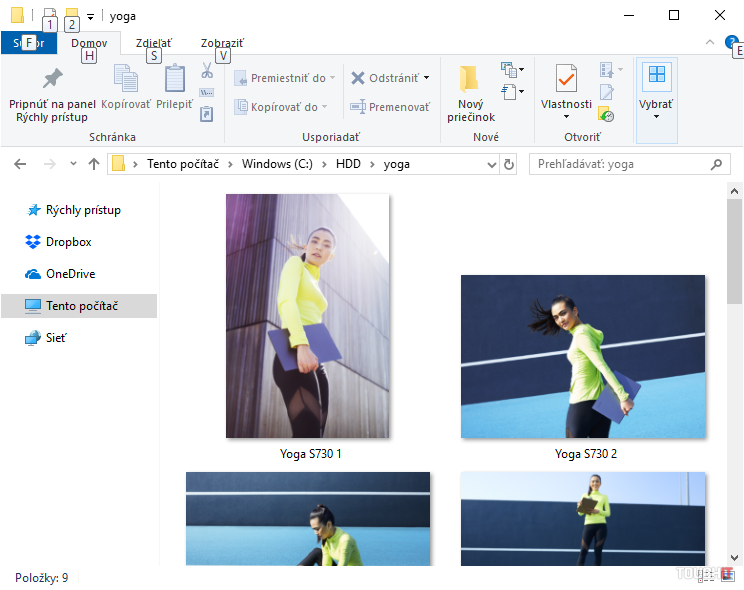The width and height of the screenshot is (744, 590).
Task: Open the Odstrániť dropdown arrow
Action: point(427,78)
